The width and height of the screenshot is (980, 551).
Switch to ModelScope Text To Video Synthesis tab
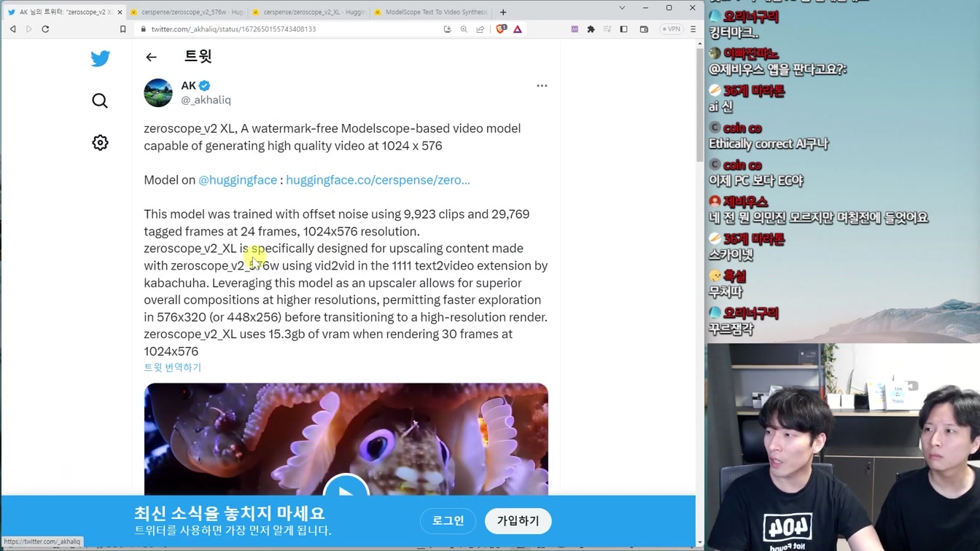(430, 12)
